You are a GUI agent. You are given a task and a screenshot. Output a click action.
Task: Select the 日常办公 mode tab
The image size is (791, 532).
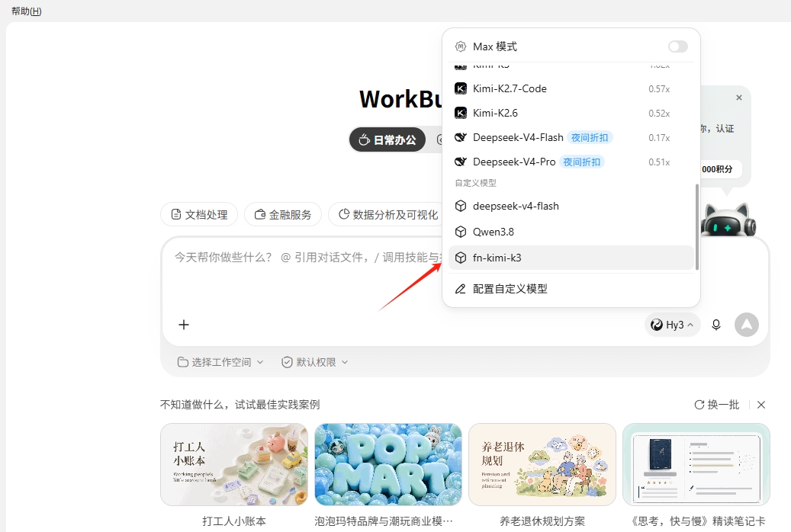point(387,139)
